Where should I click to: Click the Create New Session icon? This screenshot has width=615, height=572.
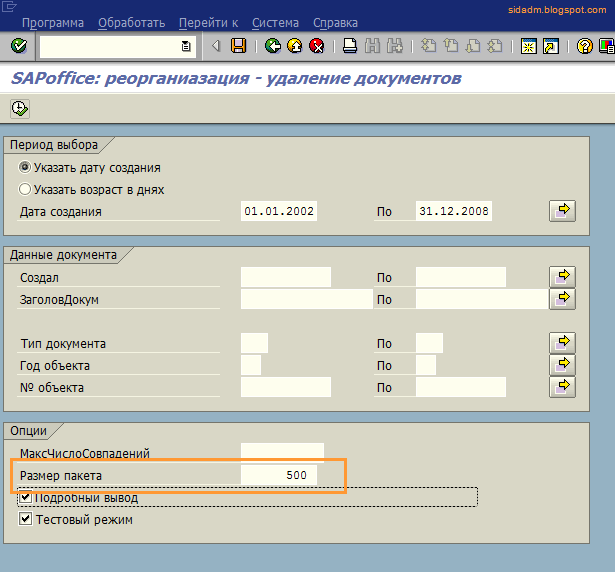pos(528,46)
